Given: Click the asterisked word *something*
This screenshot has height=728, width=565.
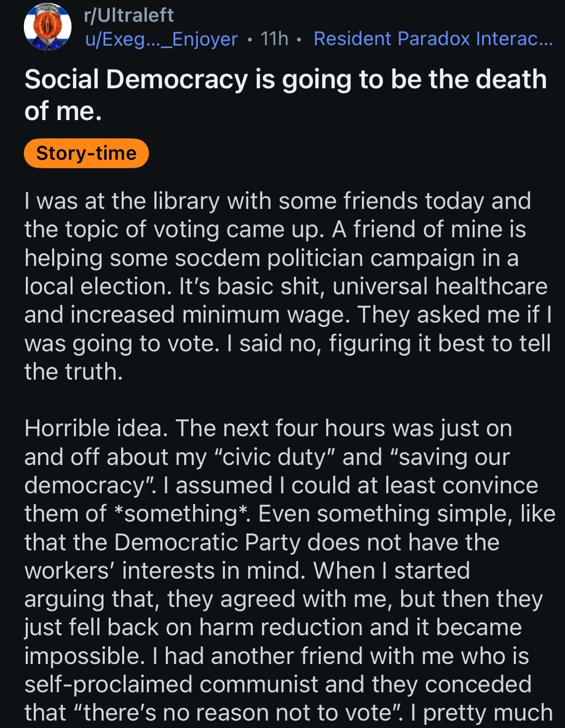Looking at the screenshot, I should click(181, 514).
